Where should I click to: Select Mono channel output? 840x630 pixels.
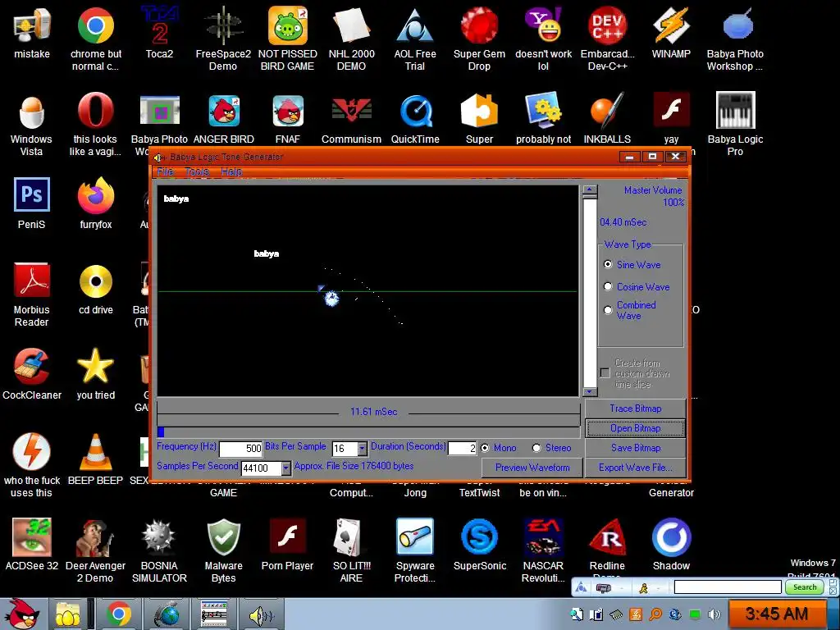pyautogui.click(x=485, y=448)
